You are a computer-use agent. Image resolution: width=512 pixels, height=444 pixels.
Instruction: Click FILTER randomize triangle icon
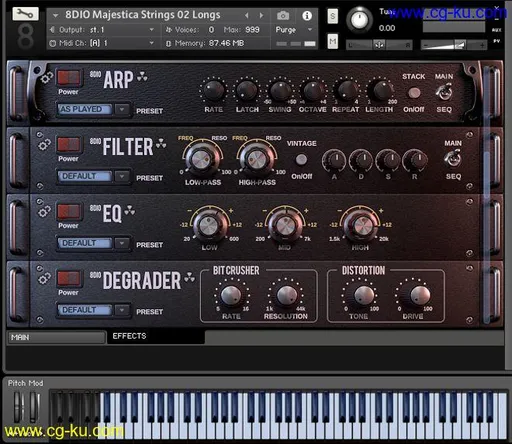(161, 143)
